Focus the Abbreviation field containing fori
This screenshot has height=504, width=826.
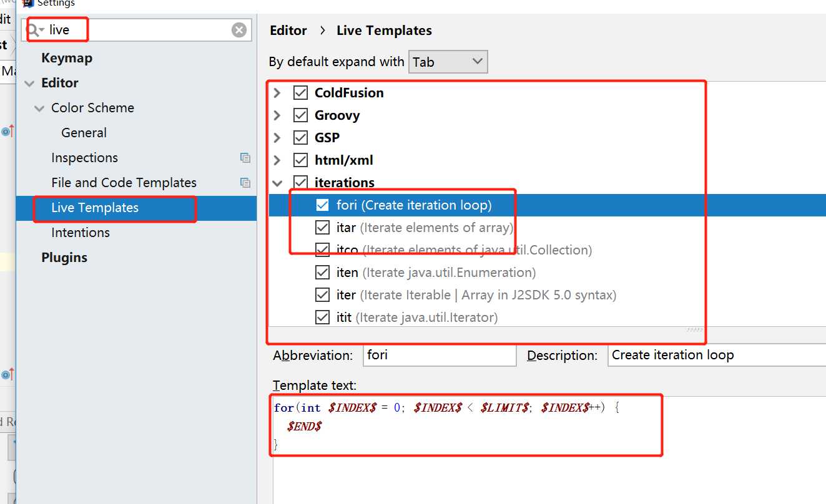[x=440, y=356]
